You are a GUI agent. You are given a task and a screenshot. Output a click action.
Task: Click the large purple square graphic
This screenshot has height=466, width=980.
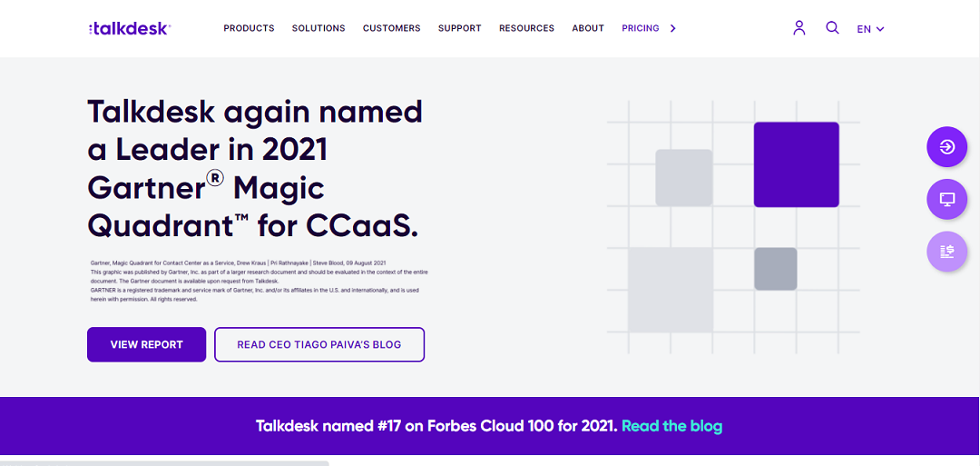797,164
